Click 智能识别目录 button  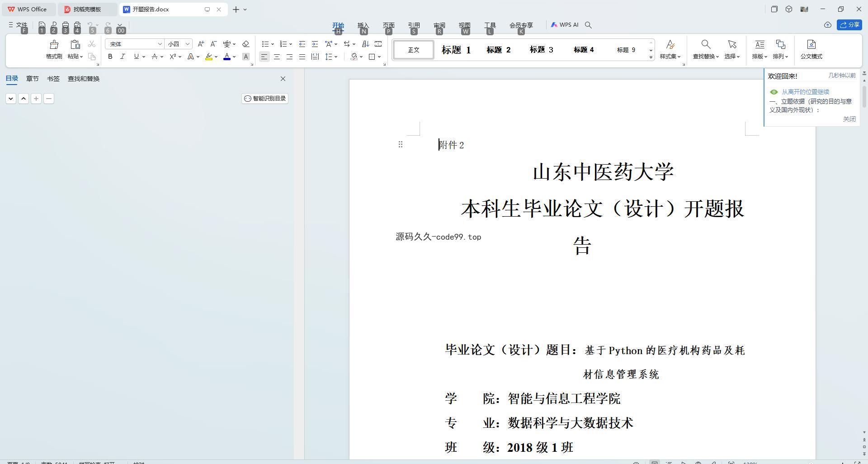tap(265, 99)
